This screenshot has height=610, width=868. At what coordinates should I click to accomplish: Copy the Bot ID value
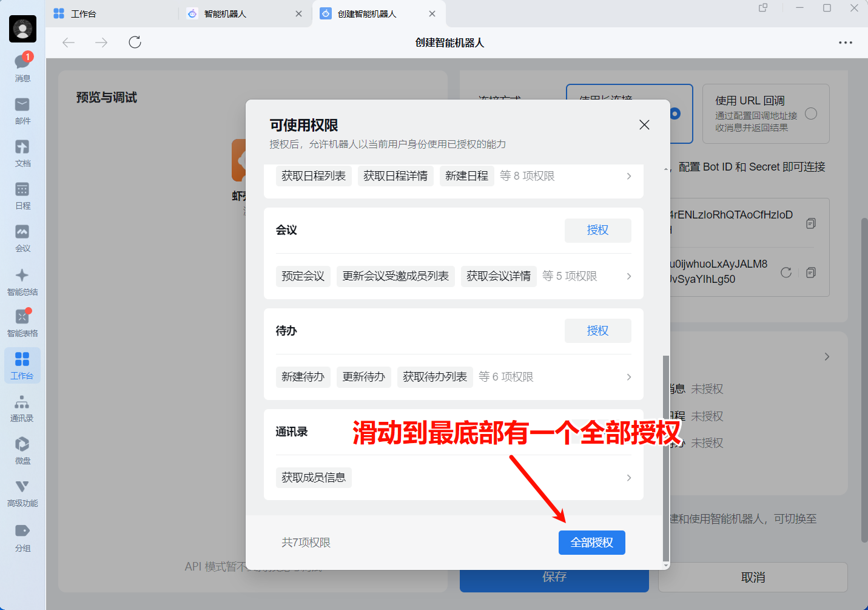(x=810, y=223)
